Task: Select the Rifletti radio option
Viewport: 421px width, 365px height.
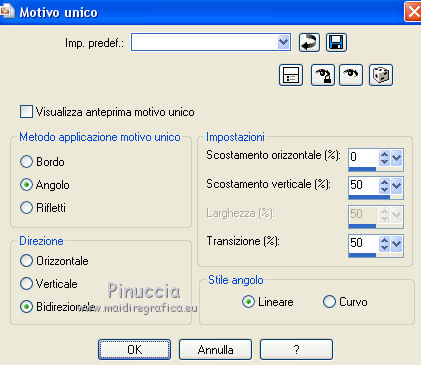Action: pyautogui.click(x=26, y=207)
